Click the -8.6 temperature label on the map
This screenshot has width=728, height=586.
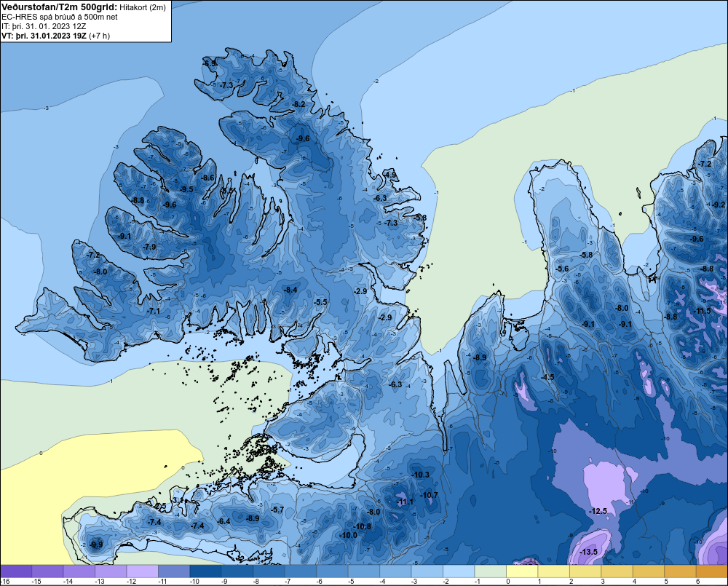pyautogui.click(x=208, y=178)
